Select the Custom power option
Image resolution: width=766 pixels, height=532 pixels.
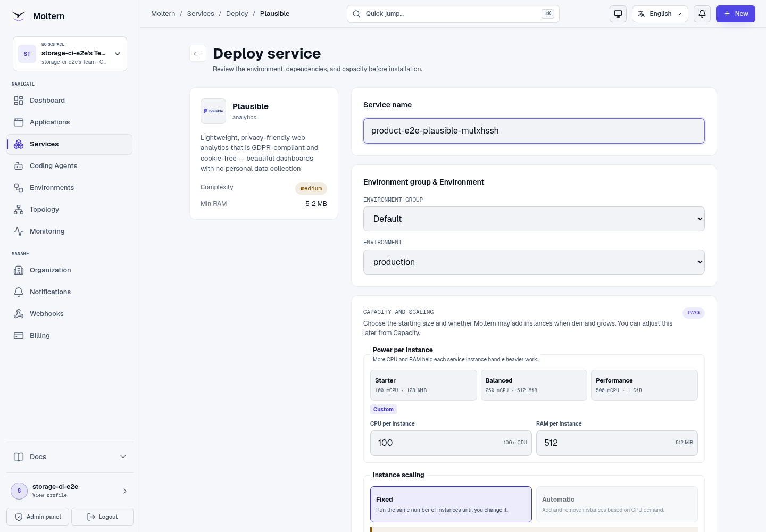coord(384,410)
